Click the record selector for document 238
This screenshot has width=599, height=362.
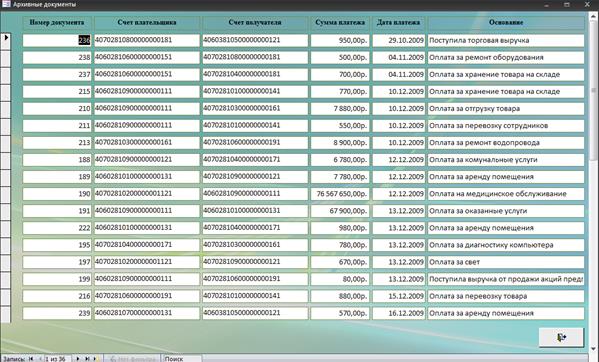pyautogui.click(x=5, y=58)
